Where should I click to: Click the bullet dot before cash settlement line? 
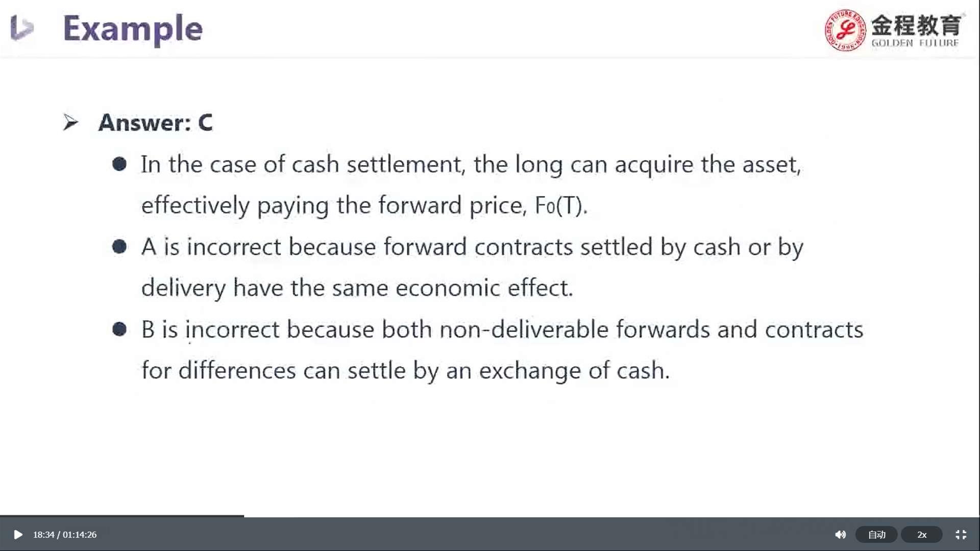click(x=119, y=164)
